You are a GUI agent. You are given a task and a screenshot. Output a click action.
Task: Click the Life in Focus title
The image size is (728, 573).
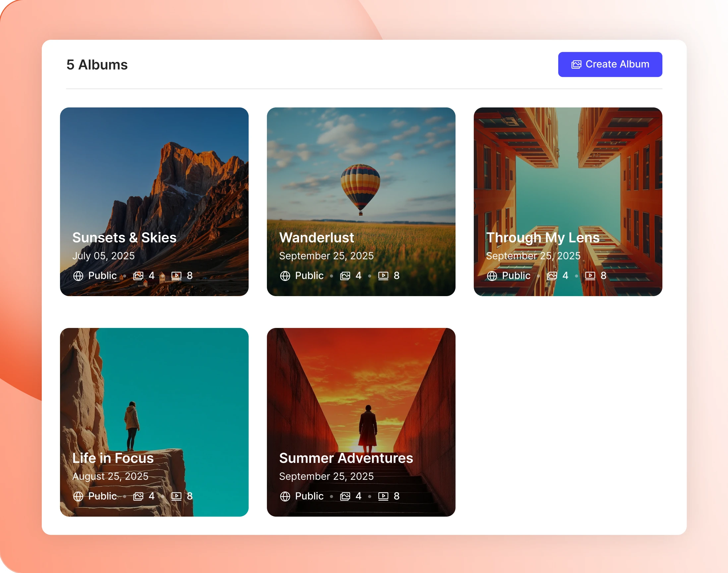[x=113, y=458]
